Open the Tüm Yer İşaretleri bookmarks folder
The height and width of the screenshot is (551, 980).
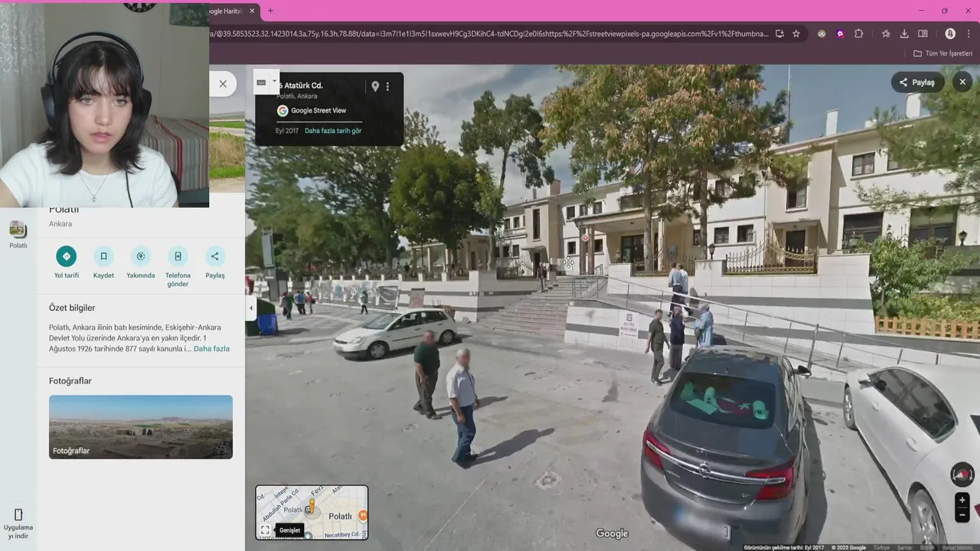(x=943, y=54)
